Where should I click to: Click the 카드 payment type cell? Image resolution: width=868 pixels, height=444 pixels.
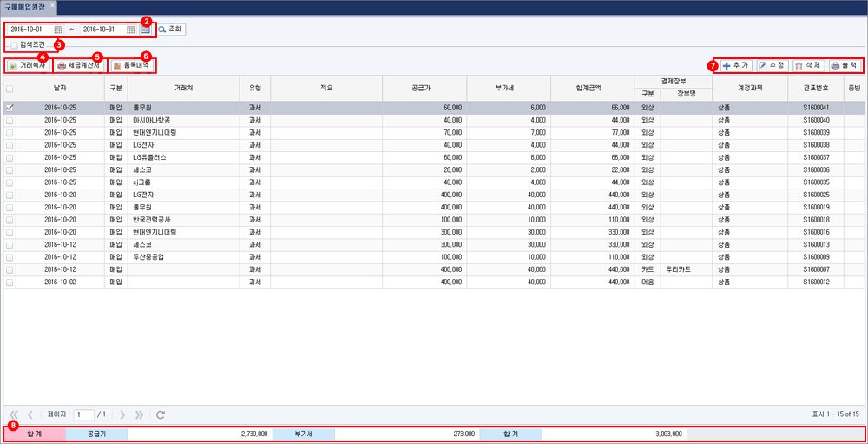point(648,270)
